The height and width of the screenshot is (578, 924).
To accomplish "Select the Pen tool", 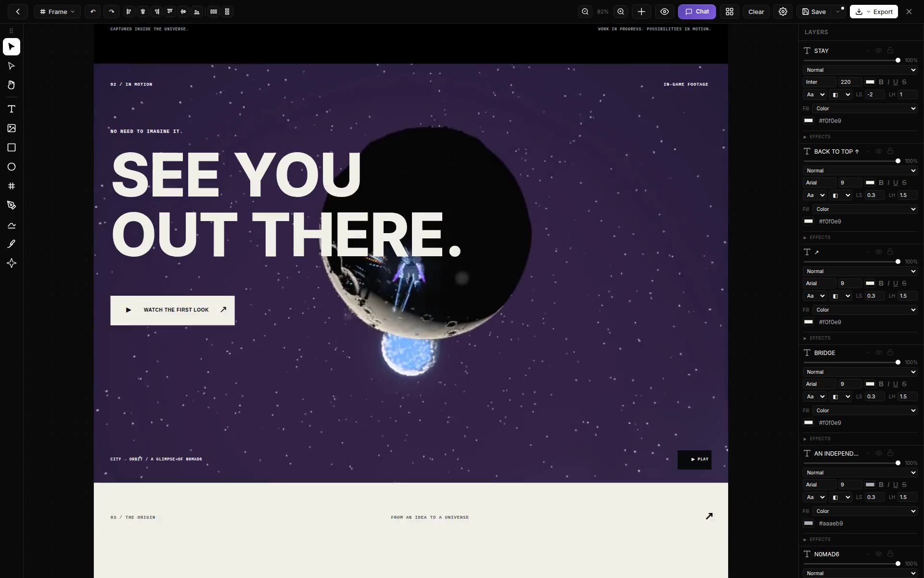I will tap(12, 205).
